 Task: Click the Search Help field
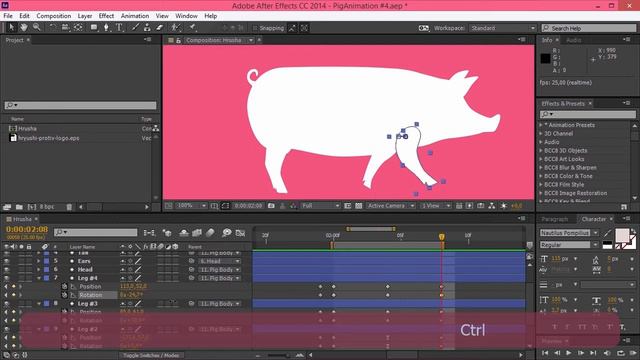[589, 28]
